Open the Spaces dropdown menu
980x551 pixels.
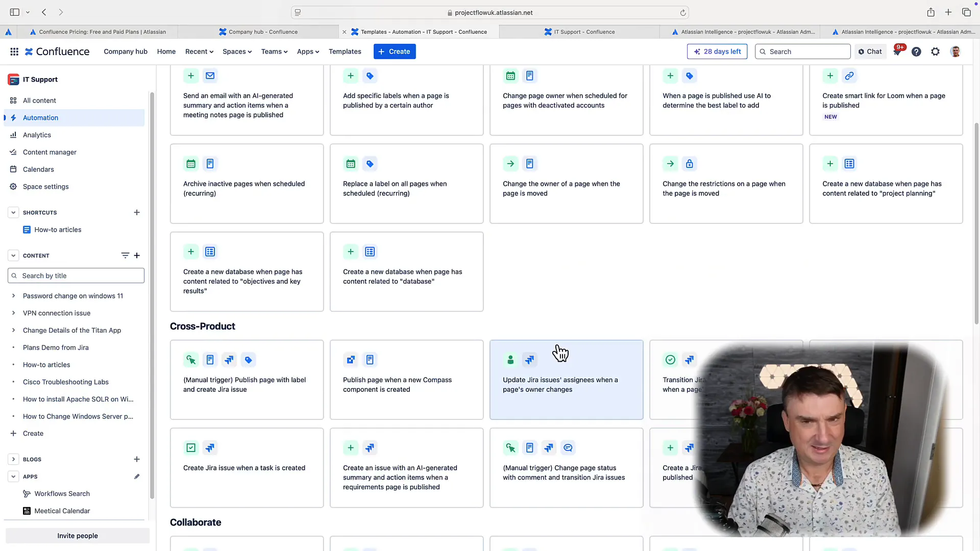237,52
